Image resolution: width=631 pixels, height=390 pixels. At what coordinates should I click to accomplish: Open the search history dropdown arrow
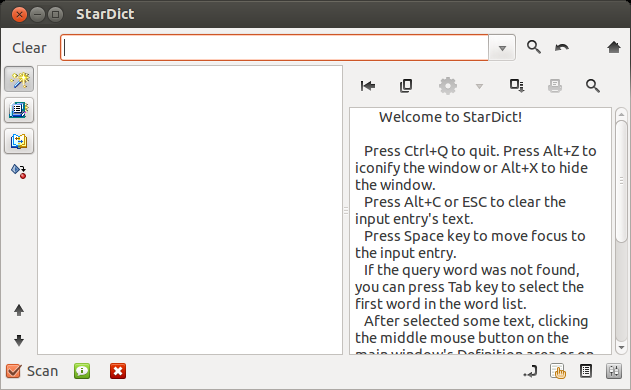(x=502, y=48)
